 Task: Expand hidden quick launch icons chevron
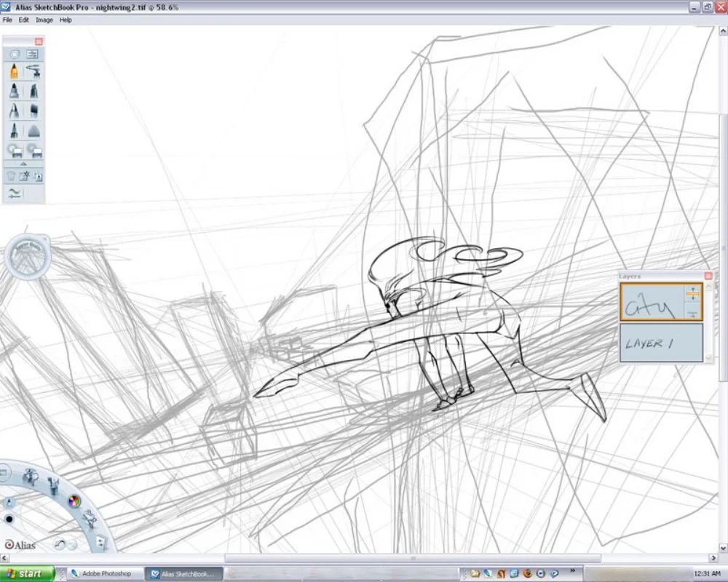[572, 570]
